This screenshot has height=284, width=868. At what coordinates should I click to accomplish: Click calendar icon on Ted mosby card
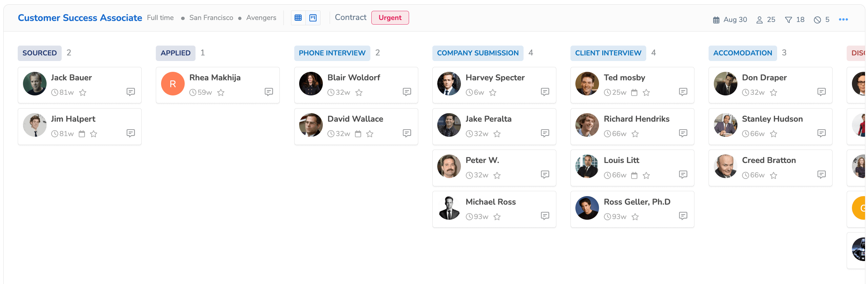pos(634,92)
